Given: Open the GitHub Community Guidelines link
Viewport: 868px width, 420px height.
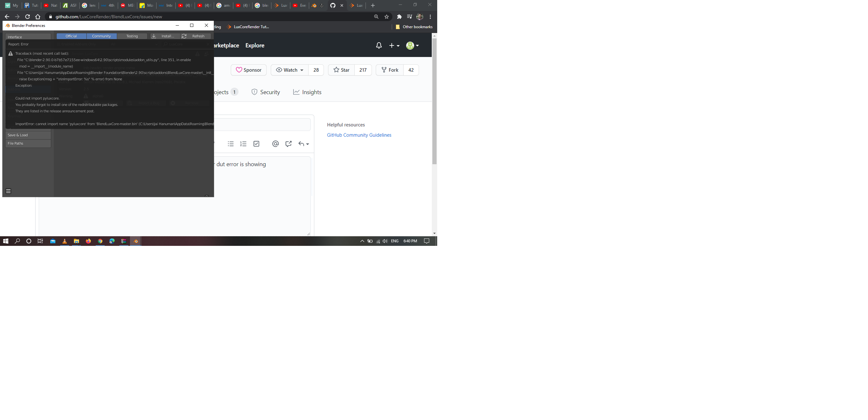Looking at the screenshot, I should tap(359, 135).
